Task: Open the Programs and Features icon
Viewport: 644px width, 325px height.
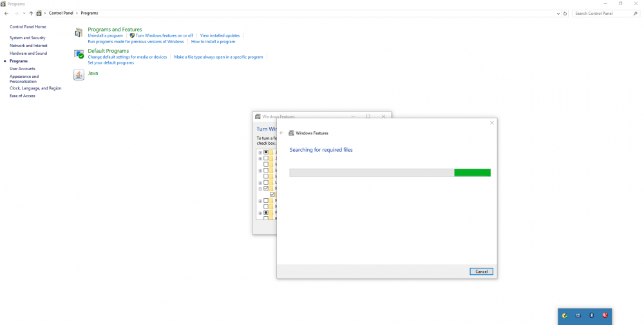Action: pos(79,32)
